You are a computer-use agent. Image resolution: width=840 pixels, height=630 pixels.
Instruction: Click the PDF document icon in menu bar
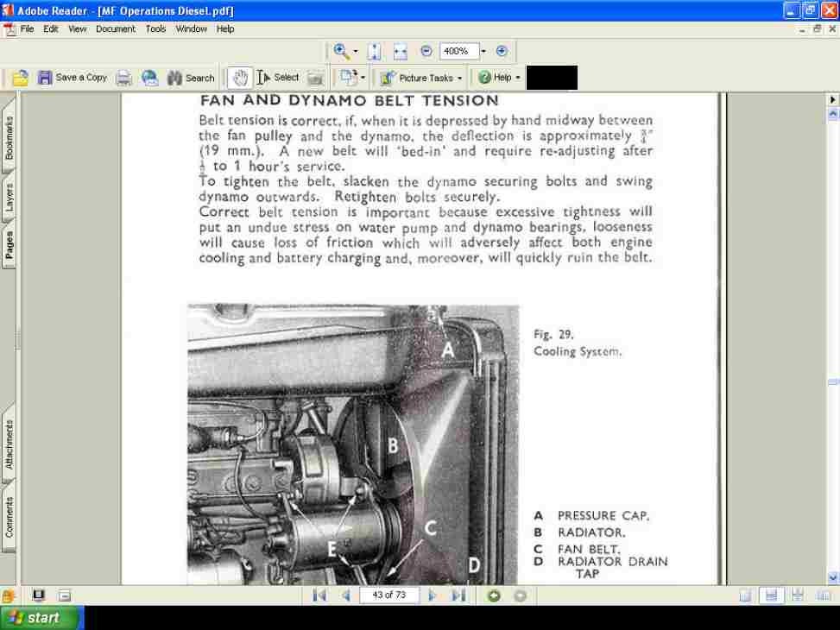coord(9,29)
